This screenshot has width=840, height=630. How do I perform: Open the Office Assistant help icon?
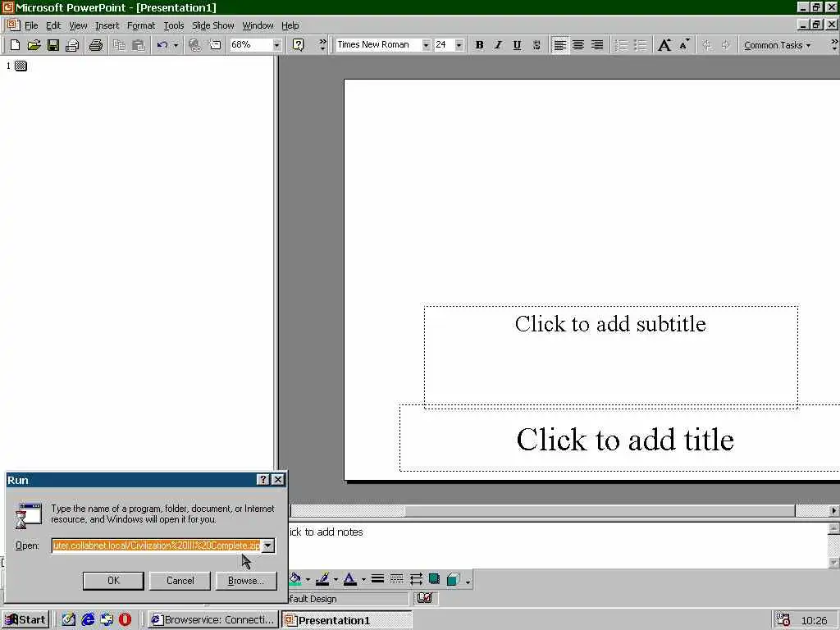click(x=299, y=45)
